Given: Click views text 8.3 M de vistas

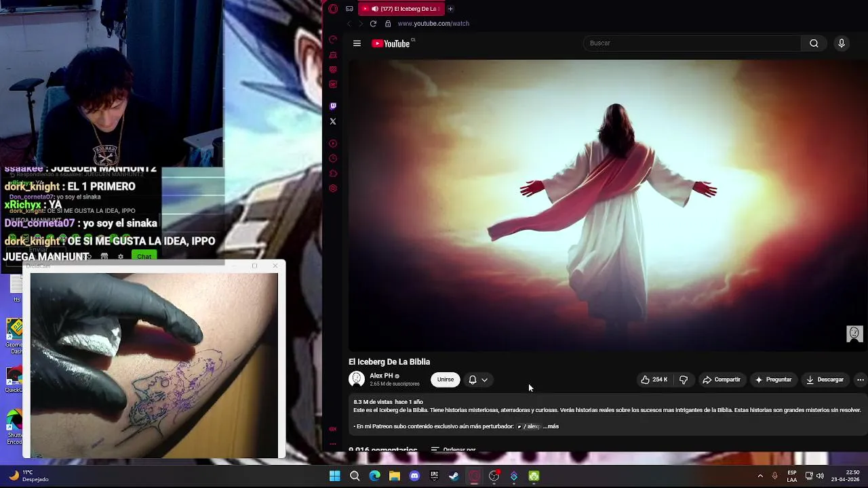Looking at the screenshot, I should click(372, 402).
